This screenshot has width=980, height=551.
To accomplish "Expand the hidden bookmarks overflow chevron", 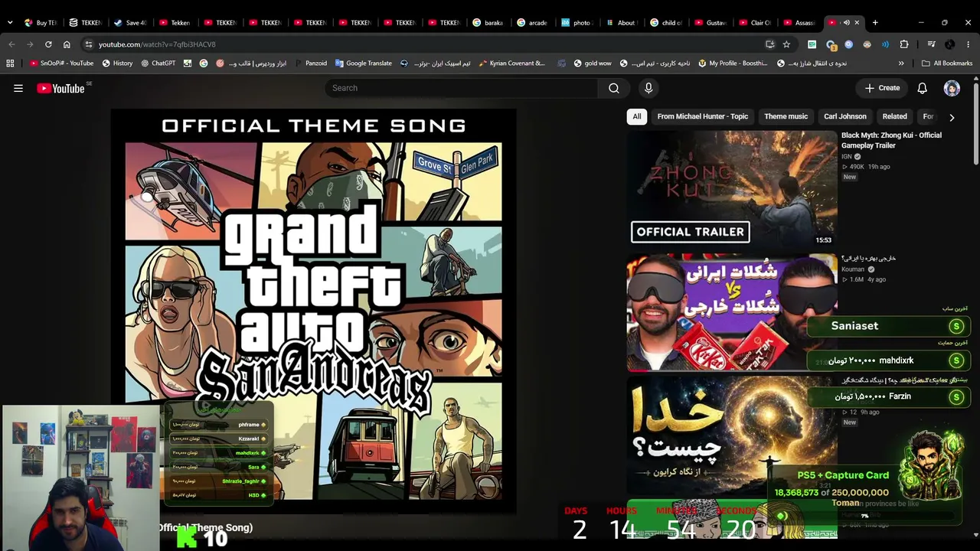I will pos(901,64).
